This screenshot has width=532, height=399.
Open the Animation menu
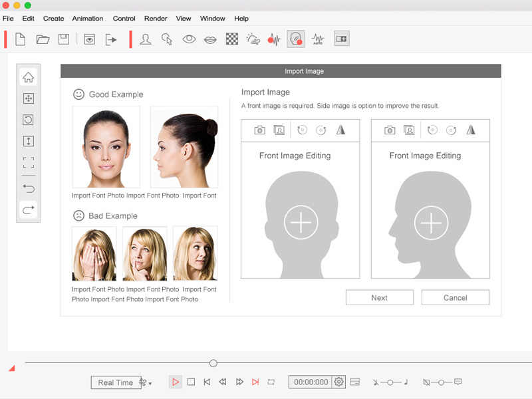[87, 18]
